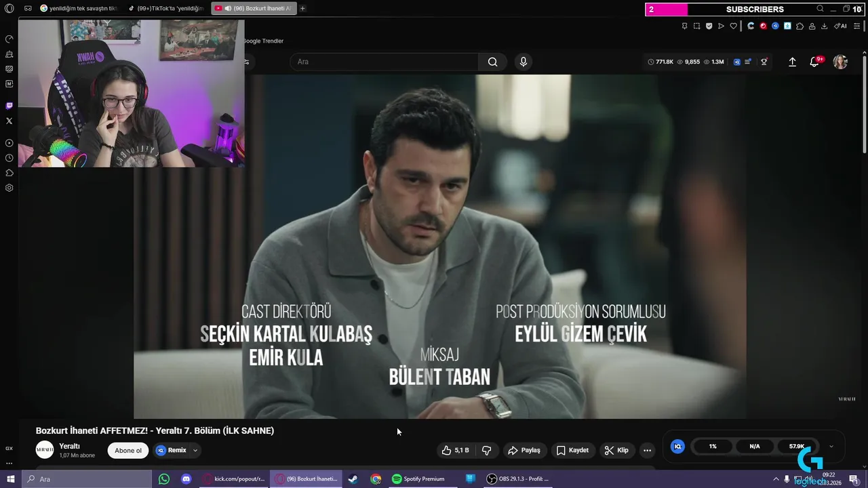This screenshot has width=868, height=488.
Task: Open the M box icon in sidebar
Action: coord(9,84)
